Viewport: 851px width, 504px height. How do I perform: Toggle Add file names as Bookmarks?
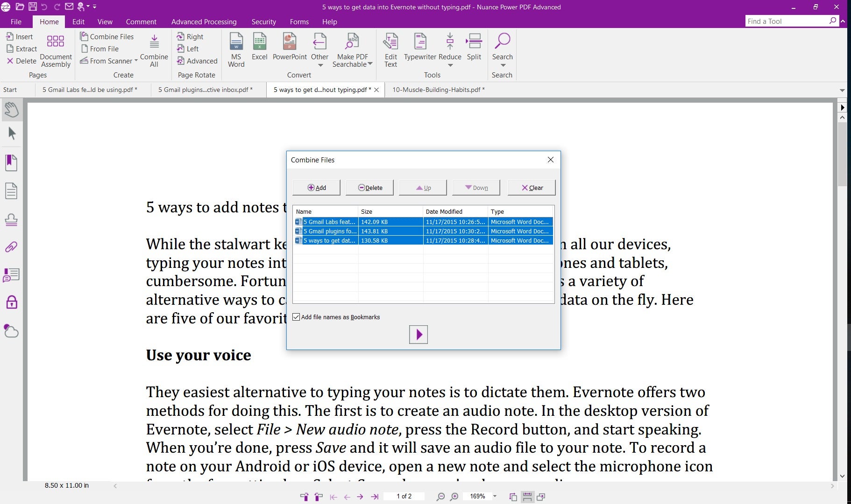(x=296, y=317)
